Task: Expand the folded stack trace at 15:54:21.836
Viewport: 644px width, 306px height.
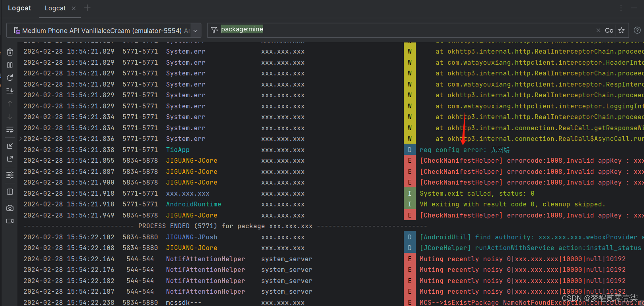Action: click(21, 139)
